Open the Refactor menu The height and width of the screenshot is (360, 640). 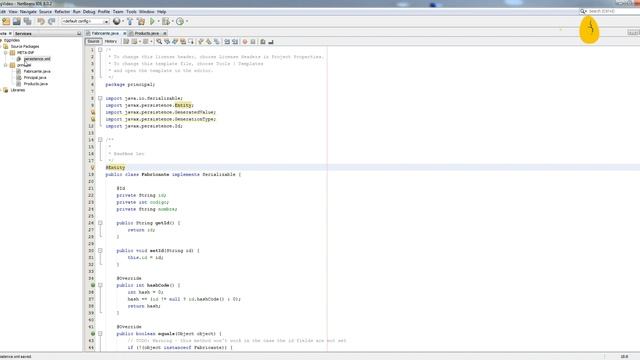click(x=62, y=12)
